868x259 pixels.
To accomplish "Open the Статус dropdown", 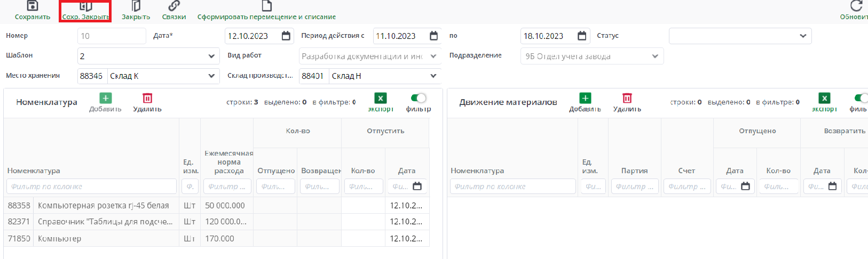I will click(x=803, y=36).
